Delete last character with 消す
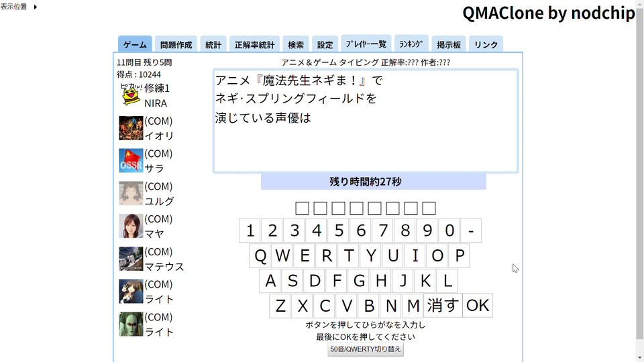This screenshot has height=362, width=644. pos(443,306)
